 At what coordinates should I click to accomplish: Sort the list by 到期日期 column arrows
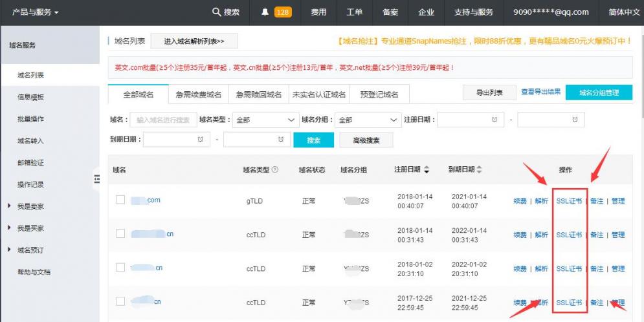(x=480, y=169)
